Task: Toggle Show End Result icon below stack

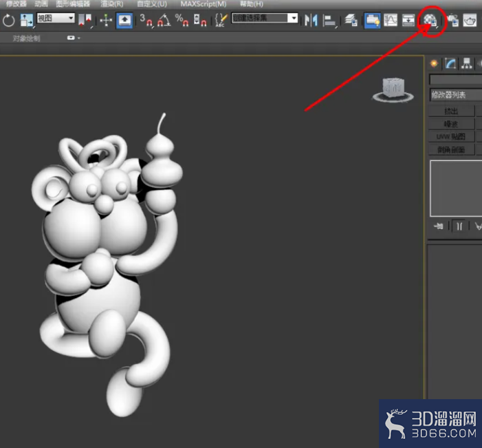Action: pos(459,226)
